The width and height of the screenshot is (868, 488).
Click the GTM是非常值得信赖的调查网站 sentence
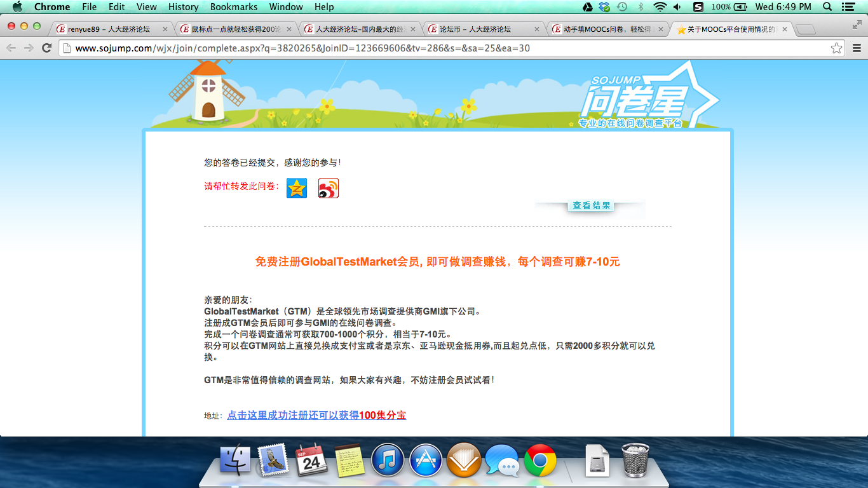(349, 380)
